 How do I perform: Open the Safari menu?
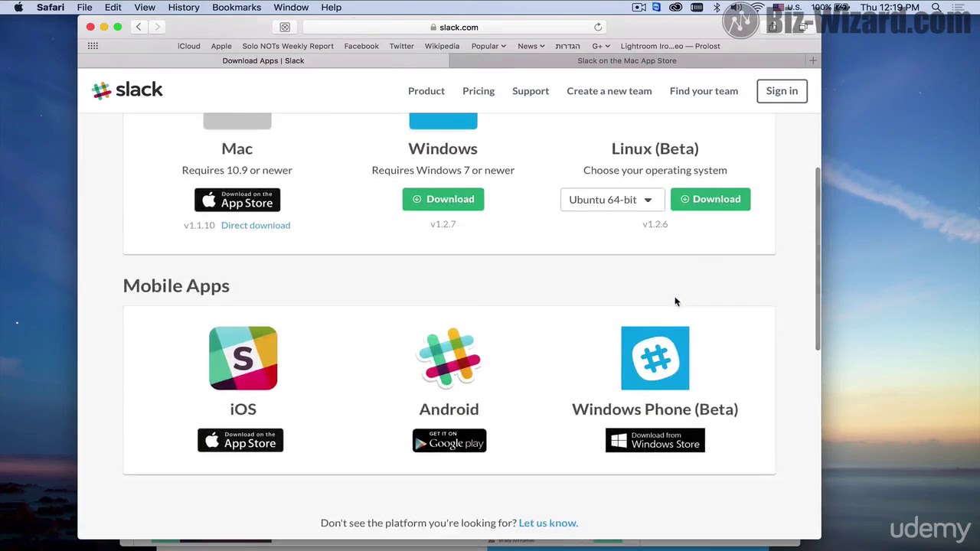[x=51, y=8]
